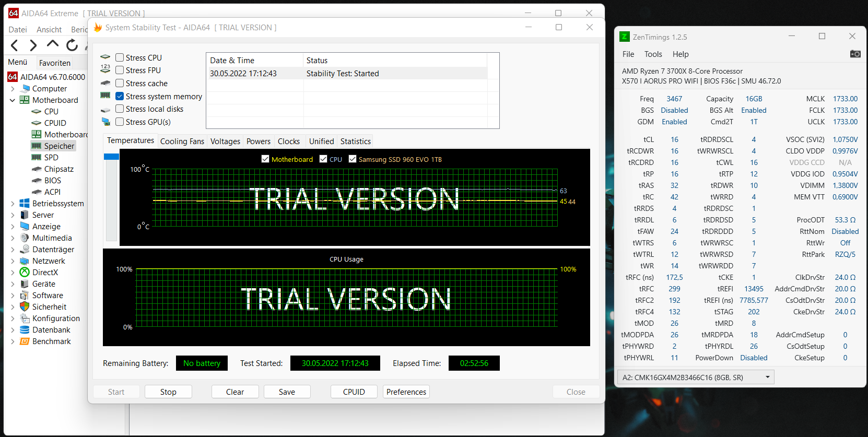
Task: Click the Betriebssystem Windows logo icon
Action: [x=25, y=203]
